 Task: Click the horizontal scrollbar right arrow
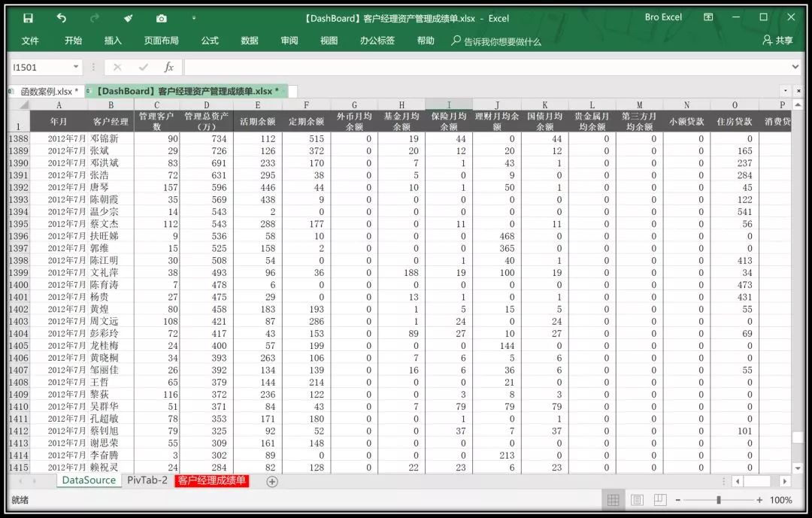(785, 481)
